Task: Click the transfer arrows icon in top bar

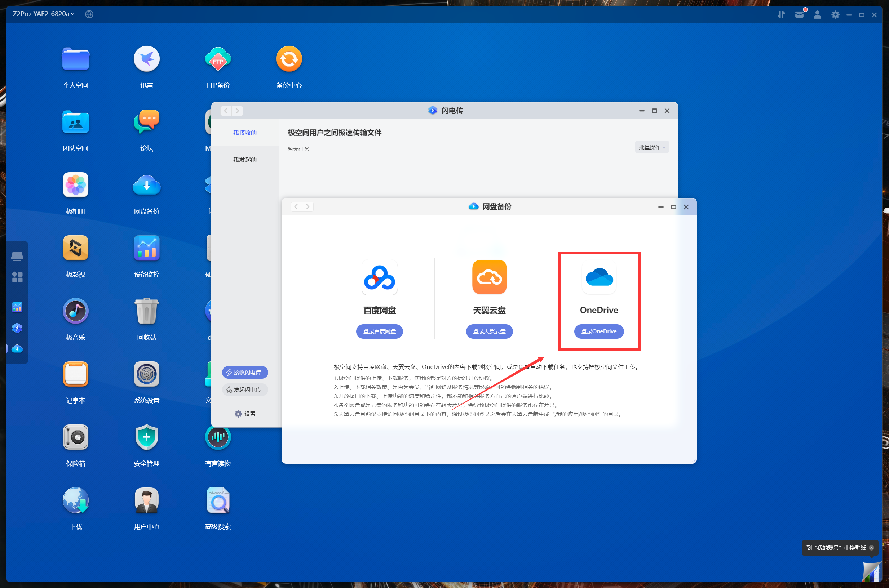Action: [x=781, y=14]
